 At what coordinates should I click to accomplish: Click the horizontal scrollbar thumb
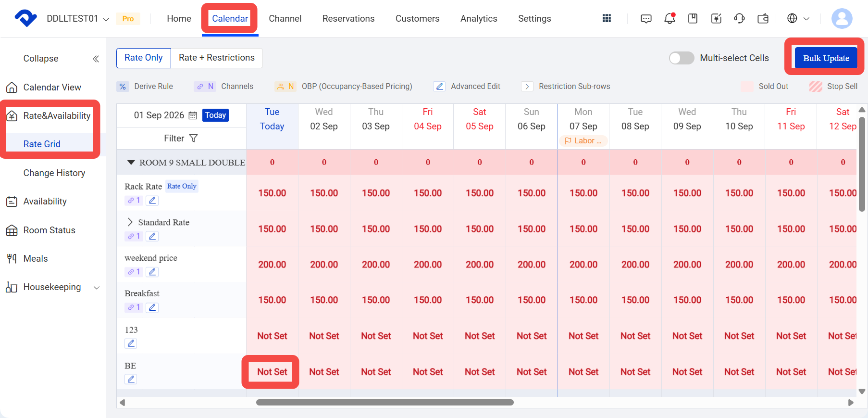(x=384, y=403)
